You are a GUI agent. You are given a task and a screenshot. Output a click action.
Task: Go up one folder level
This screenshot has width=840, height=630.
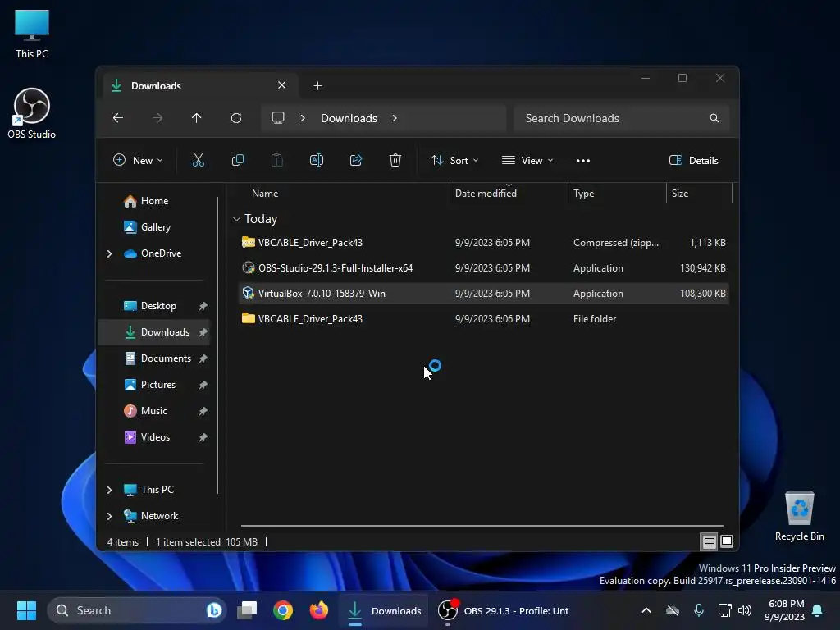coord(197,118)
